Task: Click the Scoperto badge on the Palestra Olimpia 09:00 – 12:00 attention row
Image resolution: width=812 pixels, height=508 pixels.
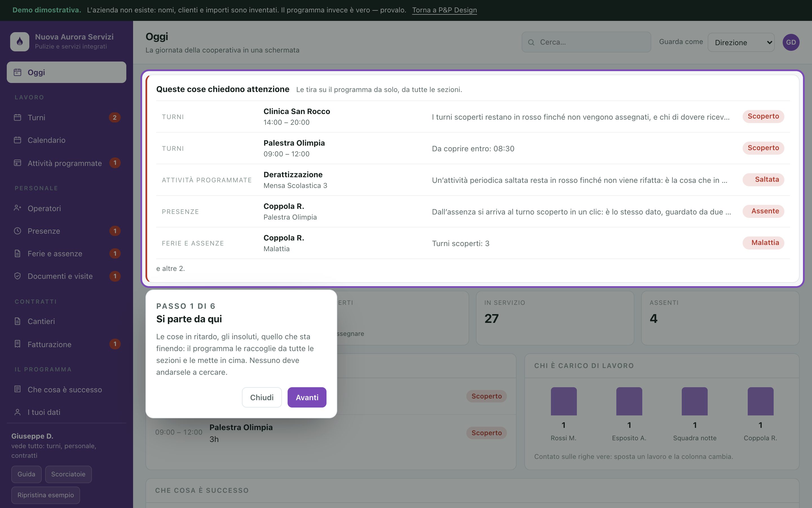Action: point(763,148)
